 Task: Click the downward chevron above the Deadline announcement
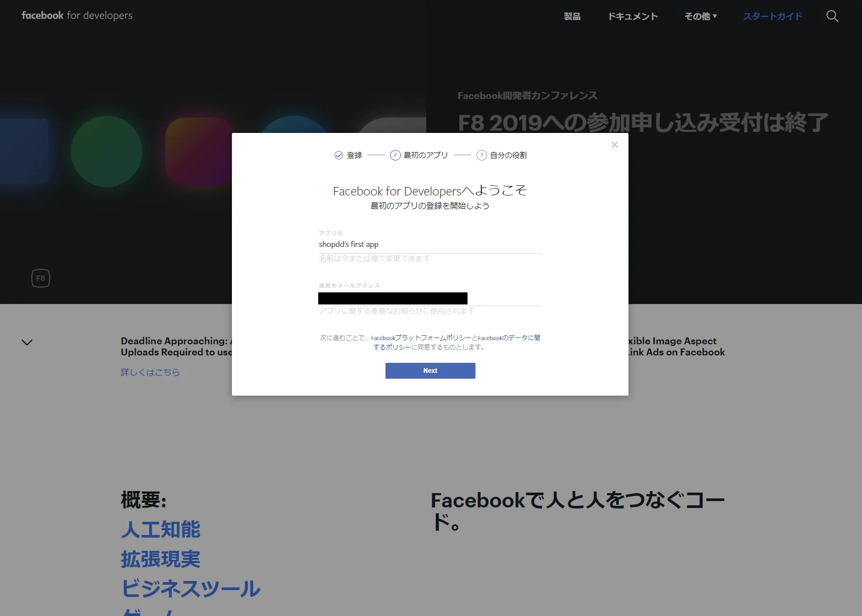(x=27, y=342)
